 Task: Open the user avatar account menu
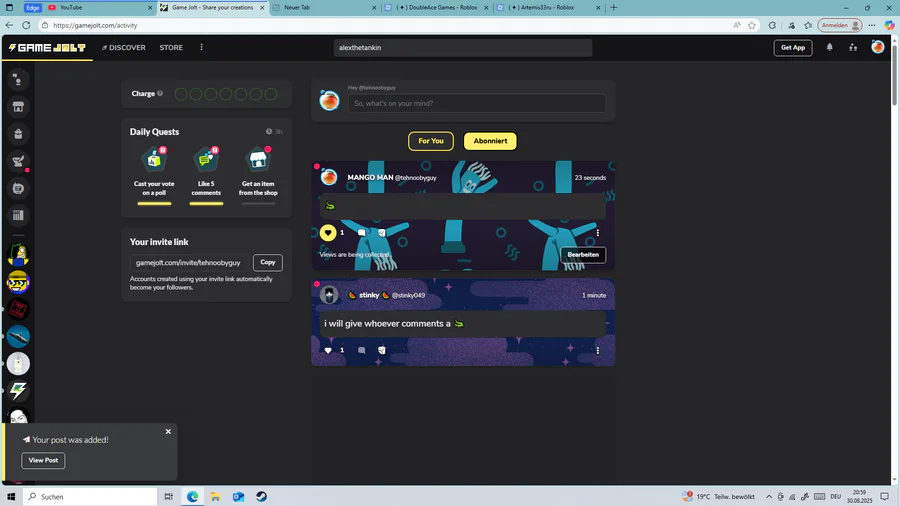point(878,47)
